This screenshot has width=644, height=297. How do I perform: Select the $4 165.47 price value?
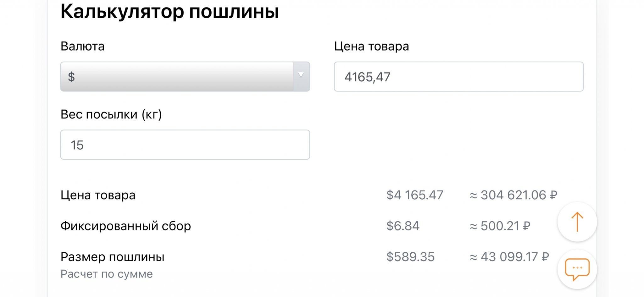415,195
